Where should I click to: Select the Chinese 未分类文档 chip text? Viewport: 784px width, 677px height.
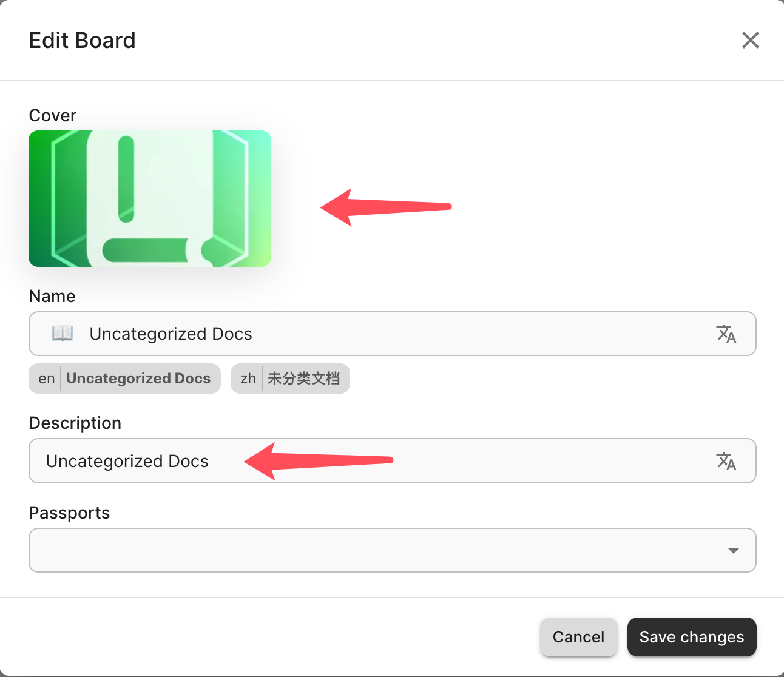click(304, 379)
